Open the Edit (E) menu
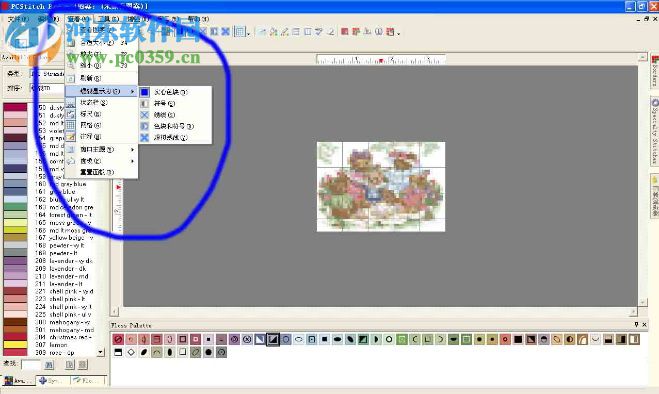Viewport: 659px width, 394px height. [47, 19]
